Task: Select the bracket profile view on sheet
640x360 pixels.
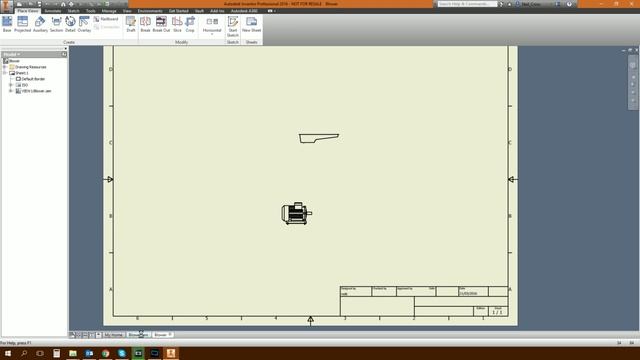Action: pos(319,138)
